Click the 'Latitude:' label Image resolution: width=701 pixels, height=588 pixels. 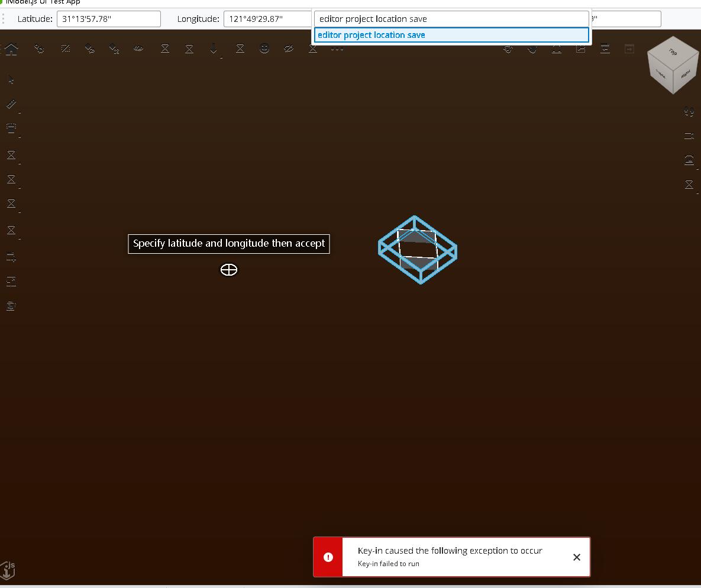tap(35, 19)
